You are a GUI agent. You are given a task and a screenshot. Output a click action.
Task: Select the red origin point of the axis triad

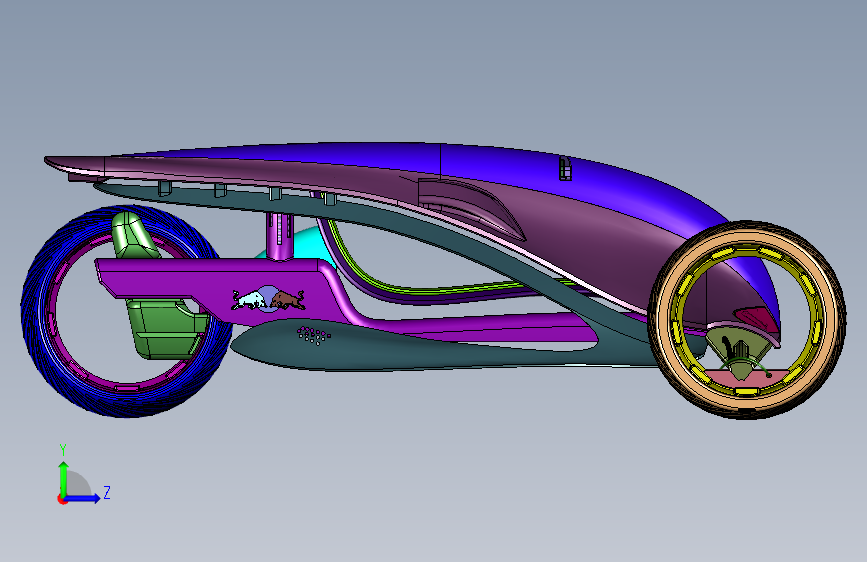pyautogui.click(x=62, y=499)
